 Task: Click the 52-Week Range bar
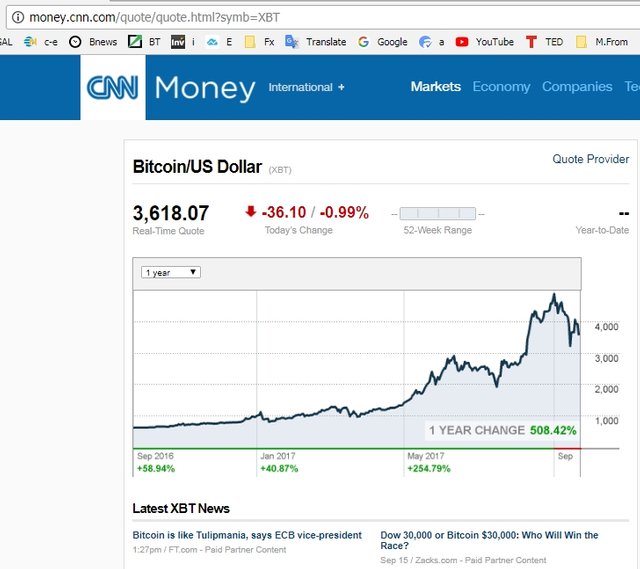438,213
